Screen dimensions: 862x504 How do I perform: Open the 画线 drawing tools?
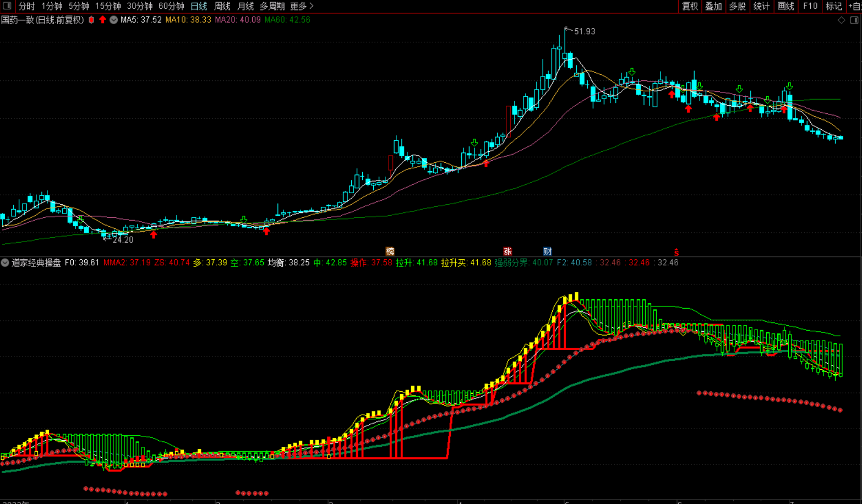[785, 6]
